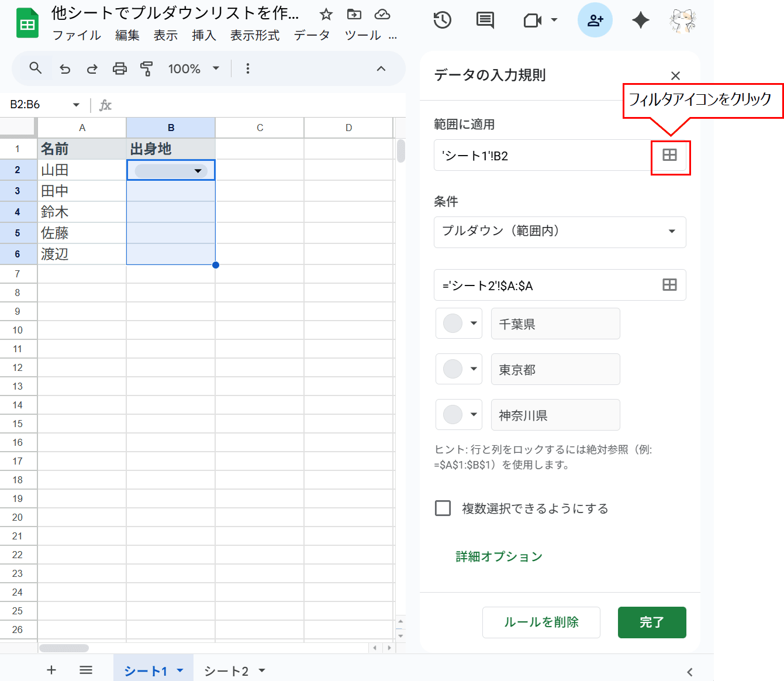Switch to the シート2 sheet tab
The width and height of the screenshot is (784, 681).
(x=228, y=670)
